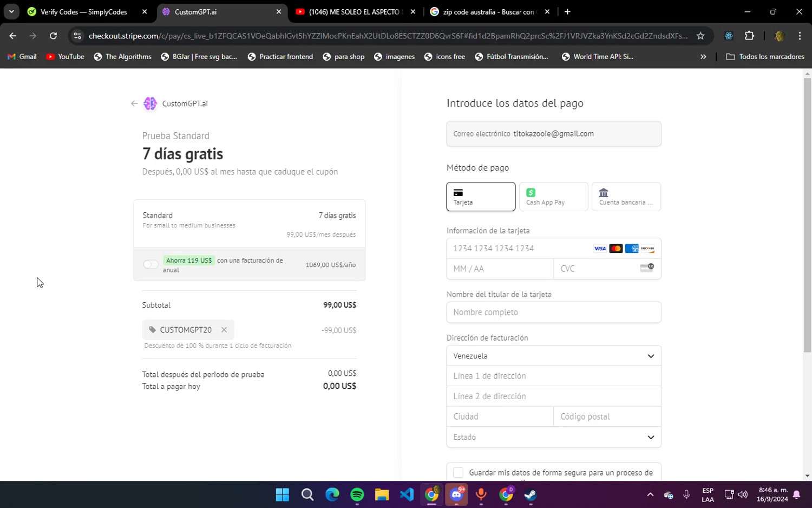Open the extensions puzzle menu
This screenshot has height=508, width=812.
click(x=749, y=36)
